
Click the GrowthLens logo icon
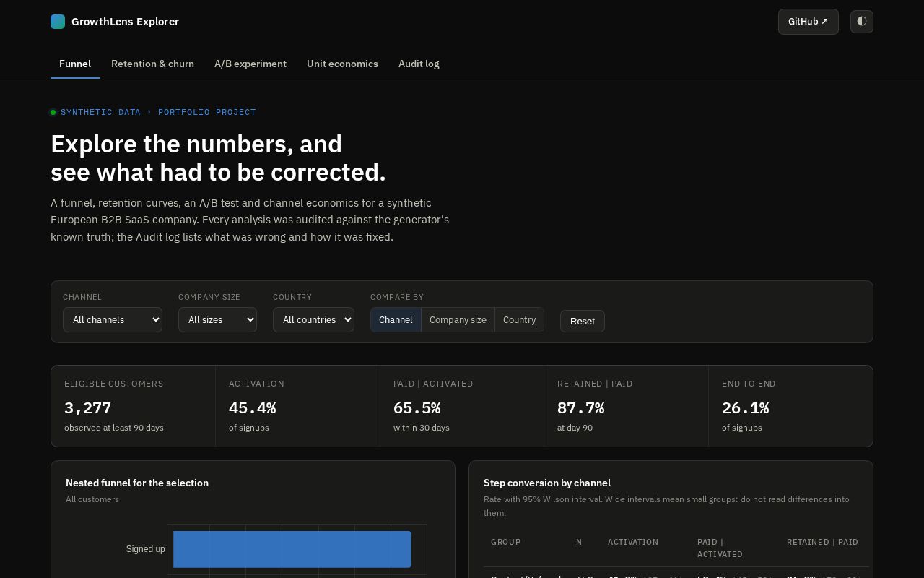[58, 22]
